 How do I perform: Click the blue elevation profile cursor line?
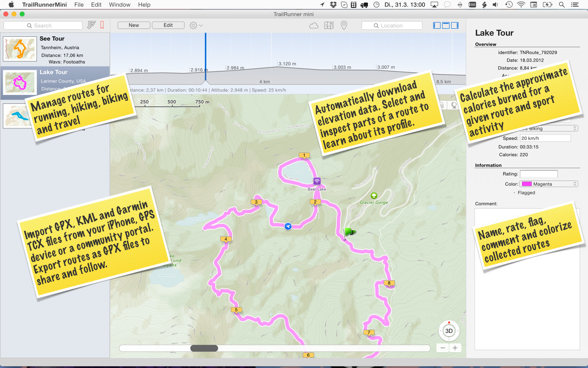point(205,57)
